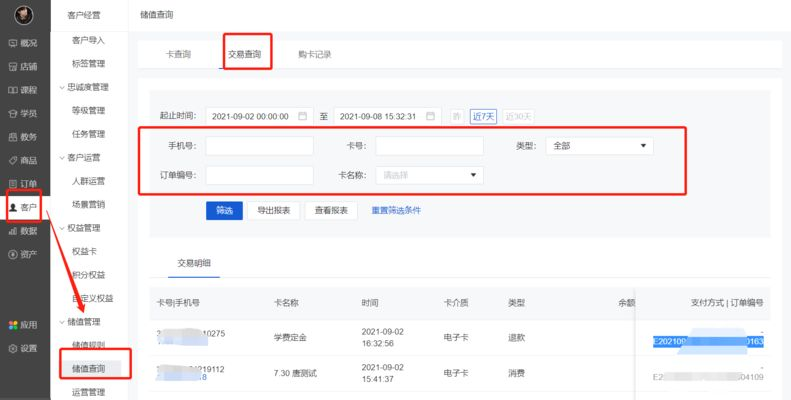Viewport: 791px width, 400px height.
Task: Click order number link starting E202109
Action: 708,342
